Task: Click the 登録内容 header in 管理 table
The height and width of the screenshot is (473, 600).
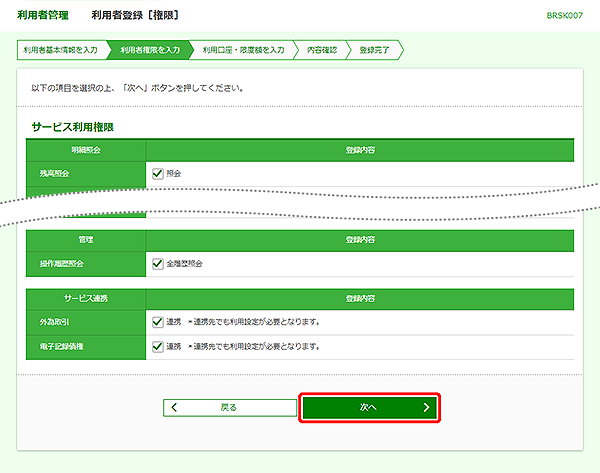Action: (360, 240)
